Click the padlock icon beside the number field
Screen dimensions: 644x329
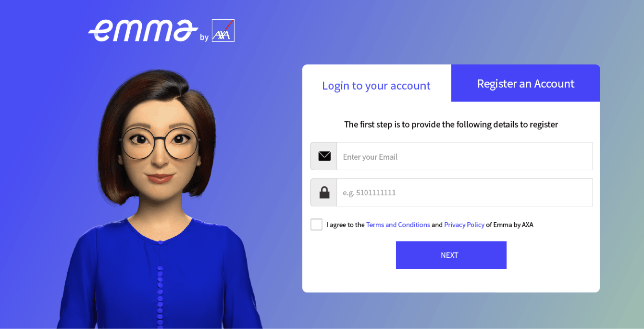pos(324,192)
